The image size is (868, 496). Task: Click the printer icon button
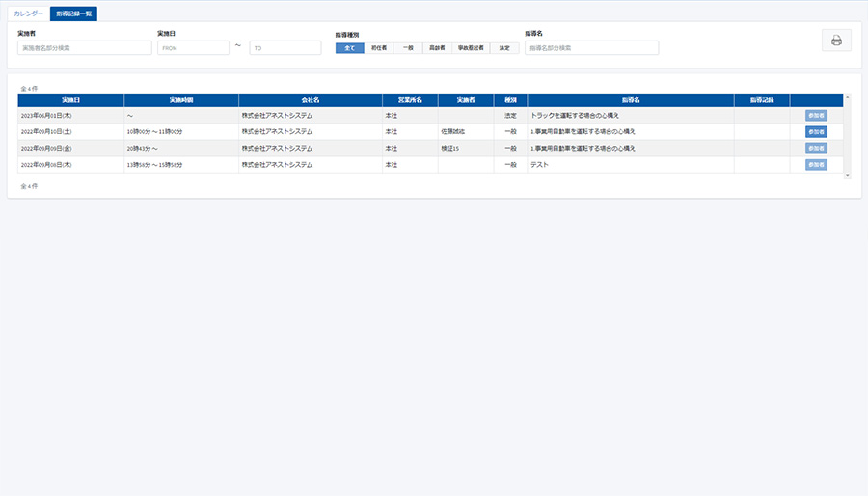pos(836,41)
